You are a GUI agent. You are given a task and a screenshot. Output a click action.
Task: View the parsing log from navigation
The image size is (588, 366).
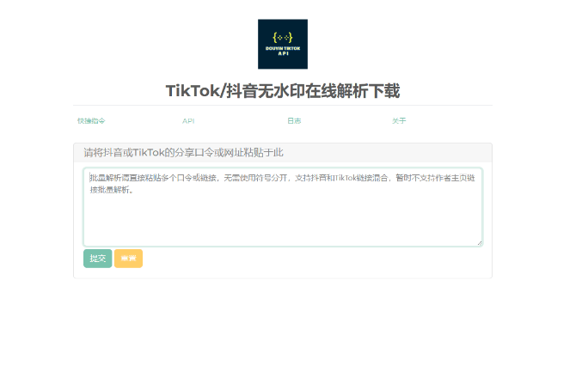tap(294, 121)
